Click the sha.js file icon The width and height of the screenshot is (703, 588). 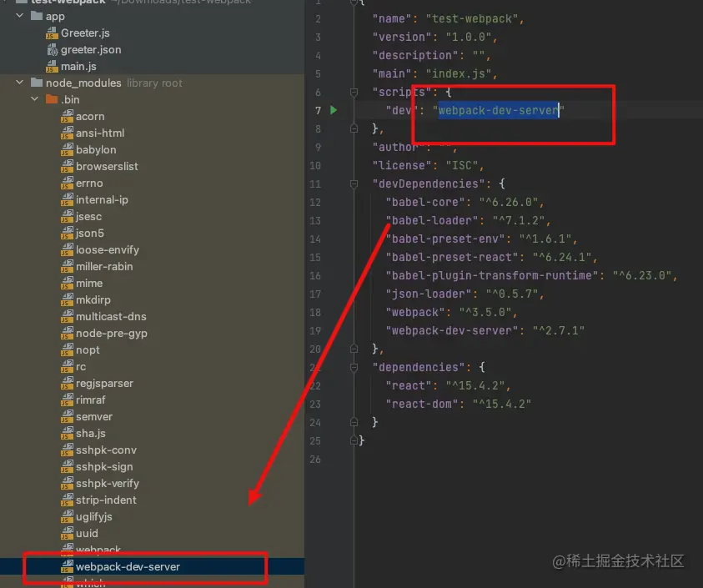[67, 433]
